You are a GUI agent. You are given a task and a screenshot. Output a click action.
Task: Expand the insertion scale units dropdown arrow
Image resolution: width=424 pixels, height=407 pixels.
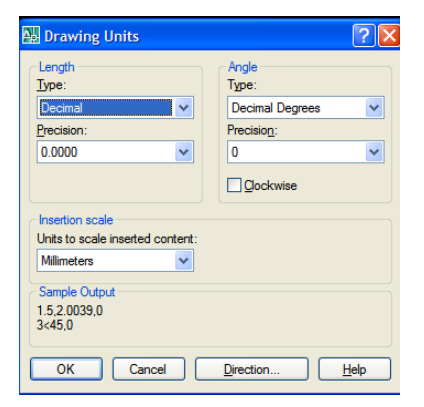point(184,261)
